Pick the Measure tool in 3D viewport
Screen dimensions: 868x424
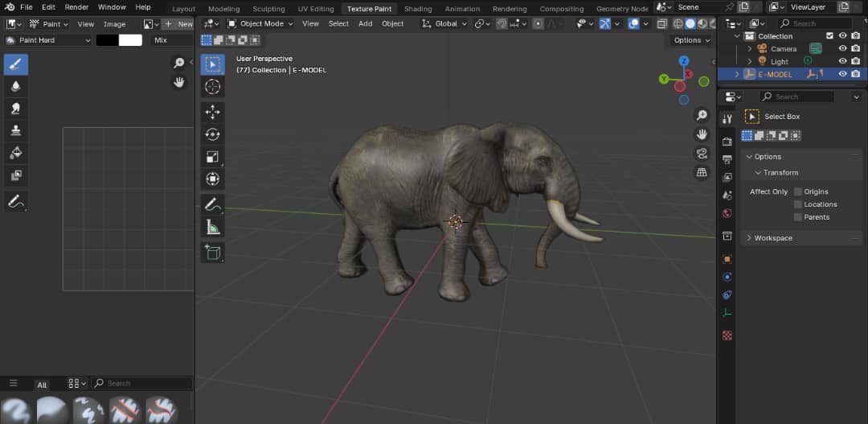click(212, 227)
